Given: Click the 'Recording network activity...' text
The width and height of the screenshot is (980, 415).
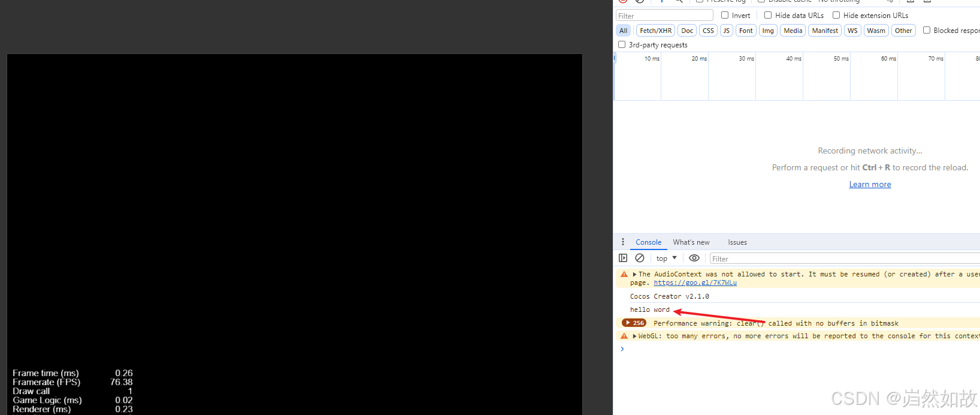Looking at the screenshot, I should (x=870, y=151).
